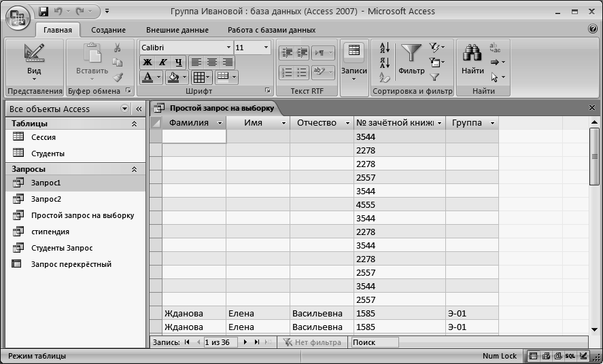603x364 pixels.
Task: Click the Нет фильтра button
Action: pos(312,342)
